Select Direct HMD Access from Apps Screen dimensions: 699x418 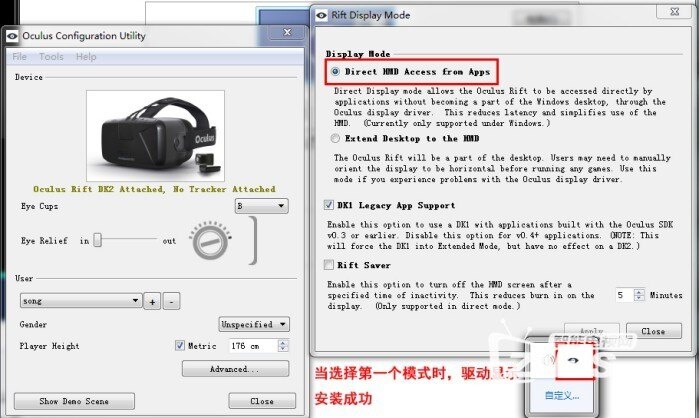tap(335, 72)
